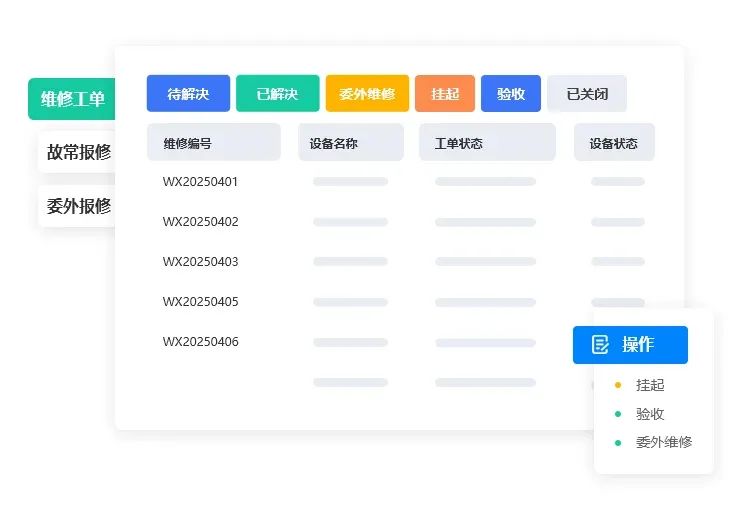
Task: Filter by 待解决 status
Action: pyautogui.click(x=188, y=94)
